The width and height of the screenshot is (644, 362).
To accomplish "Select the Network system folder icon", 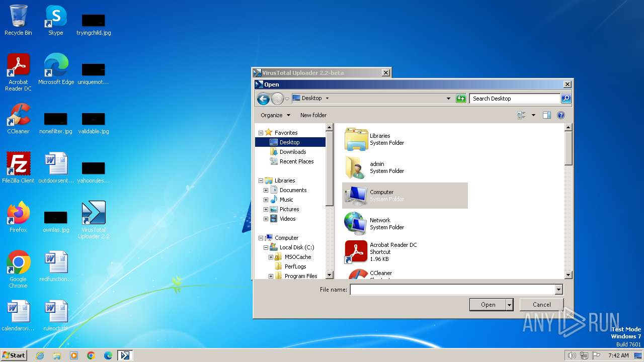I will [x=356, y=224].
